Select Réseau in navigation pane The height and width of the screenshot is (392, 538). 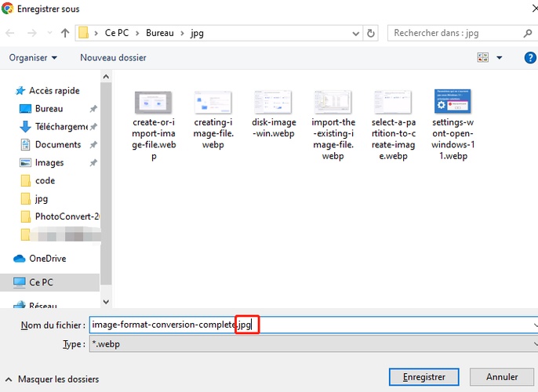43,305
